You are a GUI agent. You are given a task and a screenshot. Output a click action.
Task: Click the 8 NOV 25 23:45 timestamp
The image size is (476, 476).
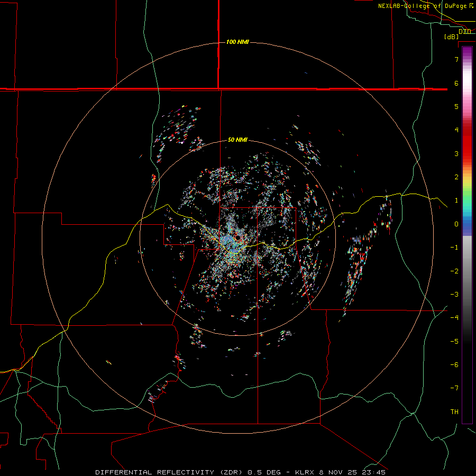click(x=352, y=472)
